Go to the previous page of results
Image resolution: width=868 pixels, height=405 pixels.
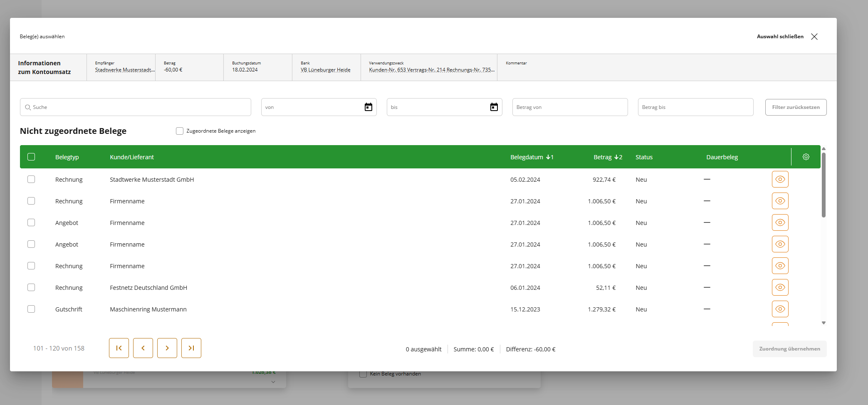pos(143,348)
